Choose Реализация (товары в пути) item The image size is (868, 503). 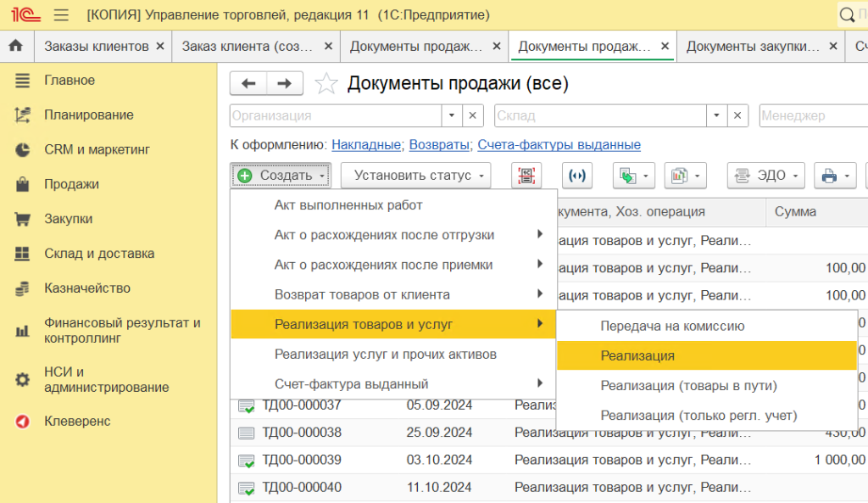pyautogui.click(x=707, y=386)
